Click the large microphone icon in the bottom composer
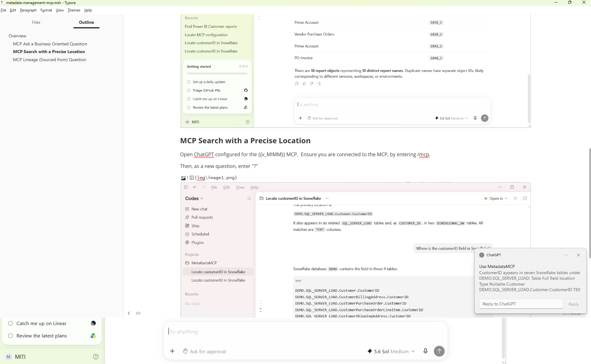Screen dimensions: 591x364 [x=425, y=351]
